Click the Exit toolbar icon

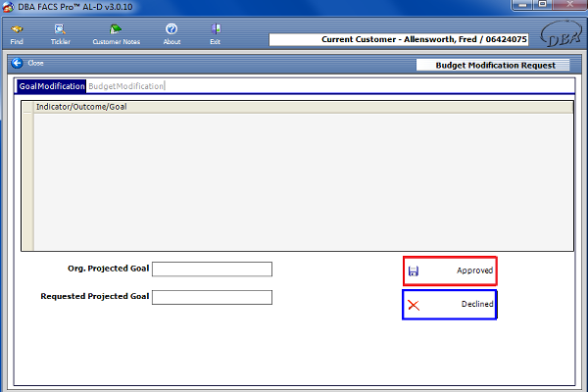point(215,29)
